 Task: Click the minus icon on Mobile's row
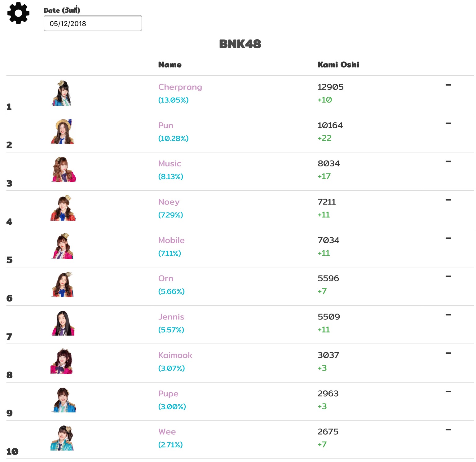click(x=448, y=238)
